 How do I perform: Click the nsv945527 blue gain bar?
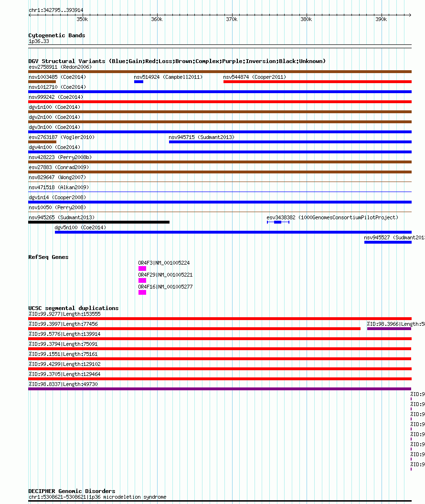click(388, 242)
